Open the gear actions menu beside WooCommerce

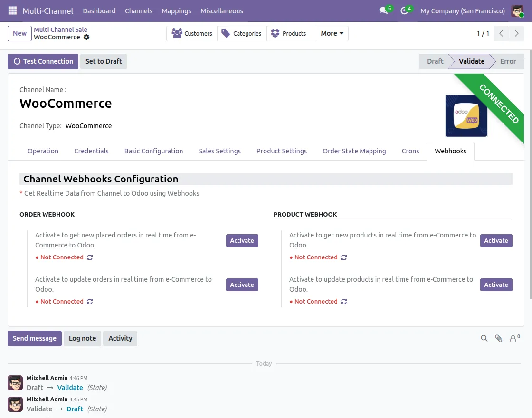[86, 38]
